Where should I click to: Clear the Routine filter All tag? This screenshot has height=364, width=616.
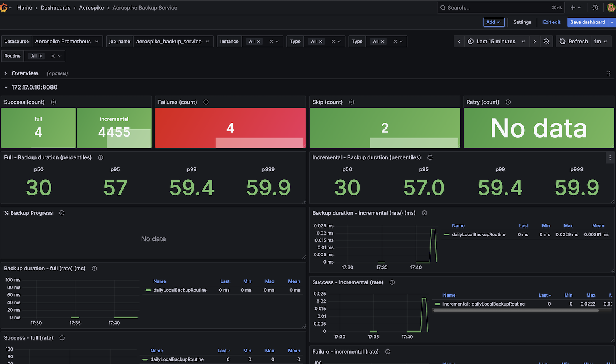pos(40,56)
